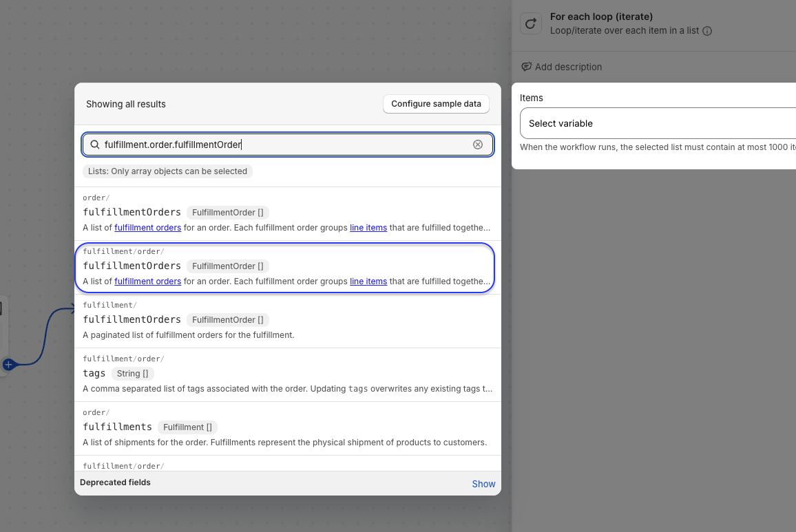The height and width of the screenshot is (532, 796).
Task: Click Configure sample data
Action: (x=436, y=104)
